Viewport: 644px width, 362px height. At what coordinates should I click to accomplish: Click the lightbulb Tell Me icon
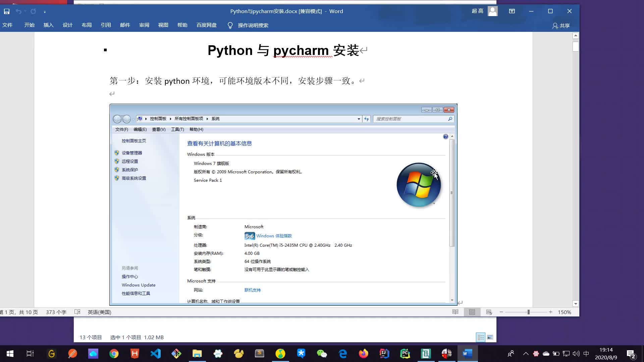[230, 25]
